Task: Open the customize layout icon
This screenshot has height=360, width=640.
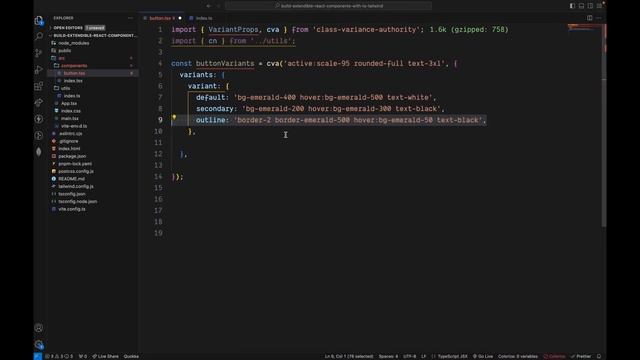Action: tap(599, 6)
